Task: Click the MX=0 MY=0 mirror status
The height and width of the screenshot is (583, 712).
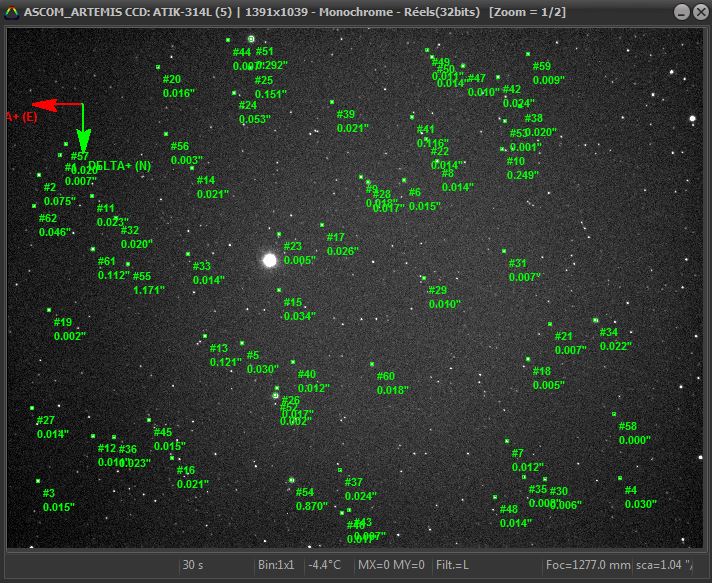Action: pos(391,565)
